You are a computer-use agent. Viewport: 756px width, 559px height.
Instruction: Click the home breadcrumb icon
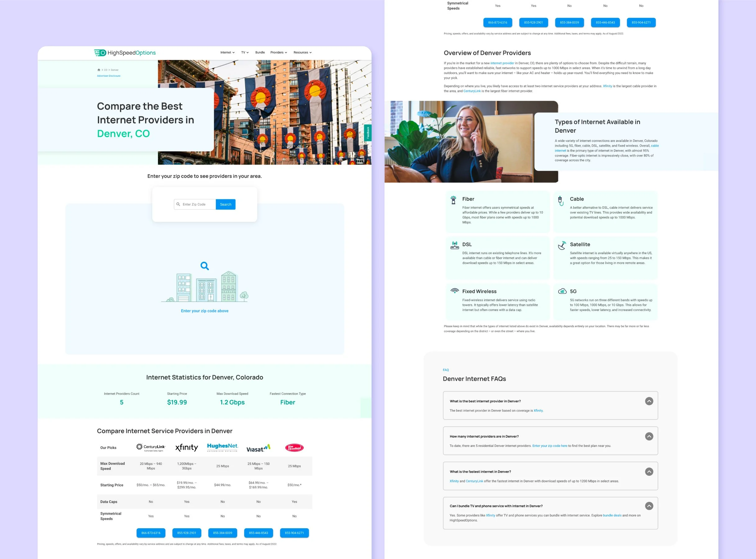click(99, 70)
